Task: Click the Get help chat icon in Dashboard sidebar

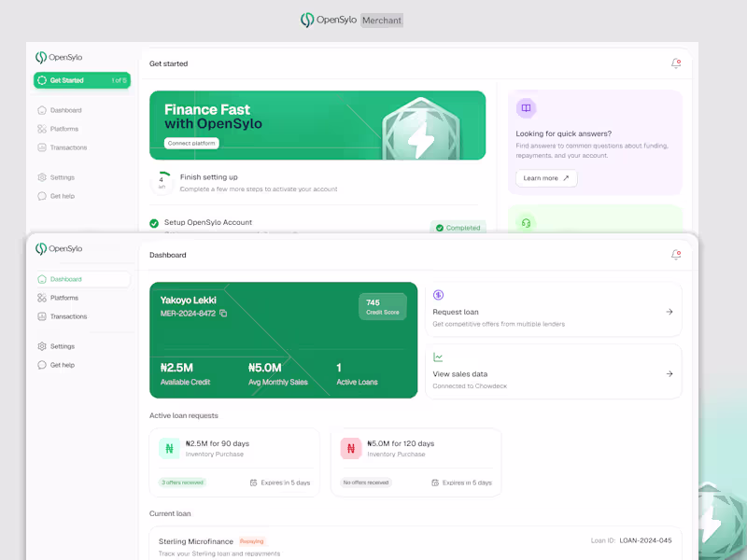Action: [42, 365]
